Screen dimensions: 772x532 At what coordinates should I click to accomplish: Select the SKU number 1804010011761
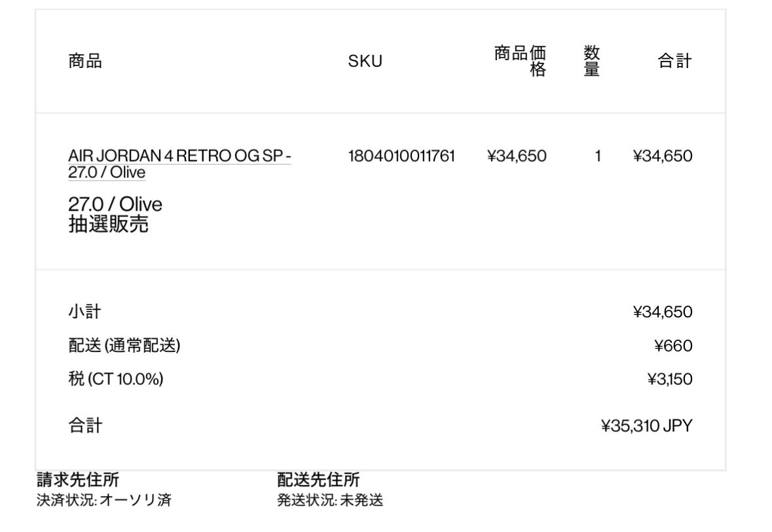point(401,156)
